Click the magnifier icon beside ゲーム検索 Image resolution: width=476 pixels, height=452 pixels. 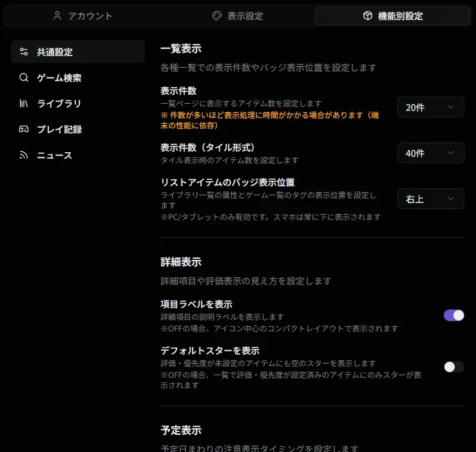[24, 77]
